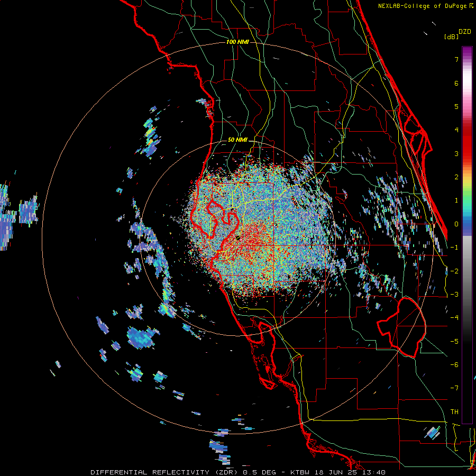This screenshot has width=476, height=476.
Task: Click the DZD legend title
Action: [465, 32]
